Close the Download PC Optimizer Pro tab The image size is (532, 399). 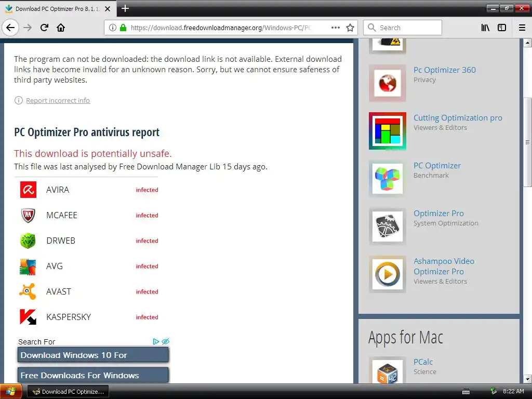(108, 9)
